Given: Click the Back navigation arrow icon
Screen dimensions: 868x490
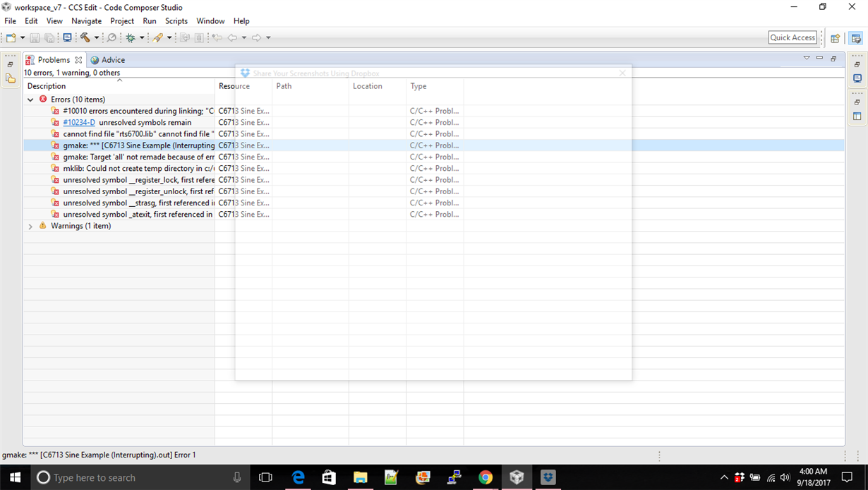Looking at the screenshot, I should 232,37.
